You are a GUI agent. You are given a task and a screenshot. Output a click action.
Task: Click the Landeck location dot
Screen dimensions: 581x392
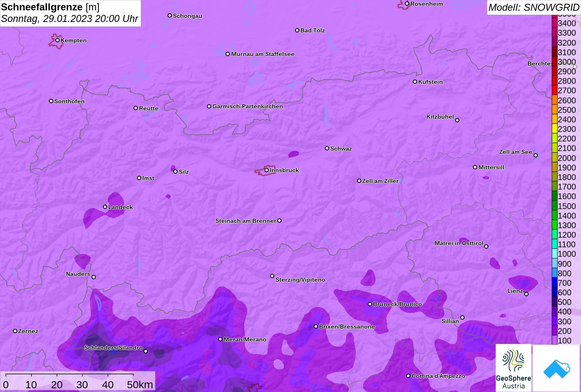tap(105, 207)
